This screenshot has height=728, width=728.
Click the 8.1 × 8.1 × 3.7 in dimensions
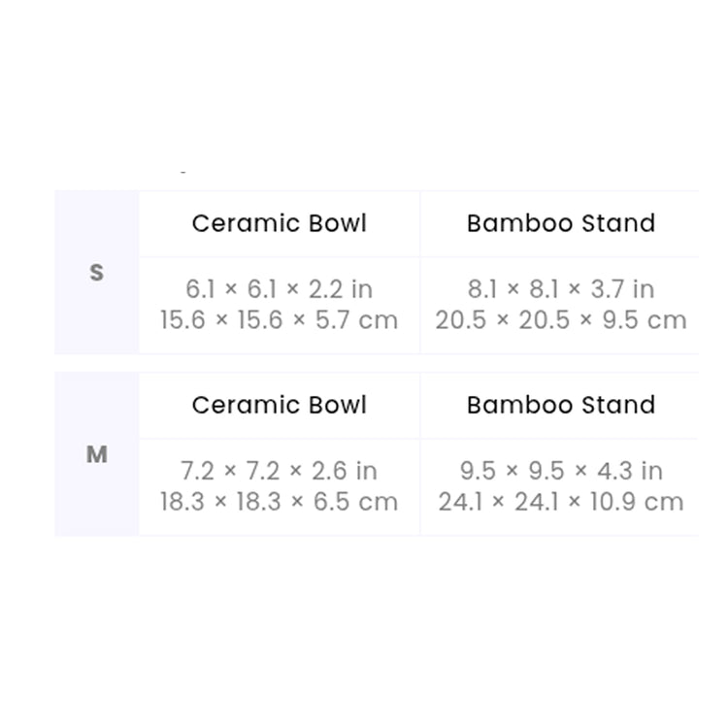561,289
